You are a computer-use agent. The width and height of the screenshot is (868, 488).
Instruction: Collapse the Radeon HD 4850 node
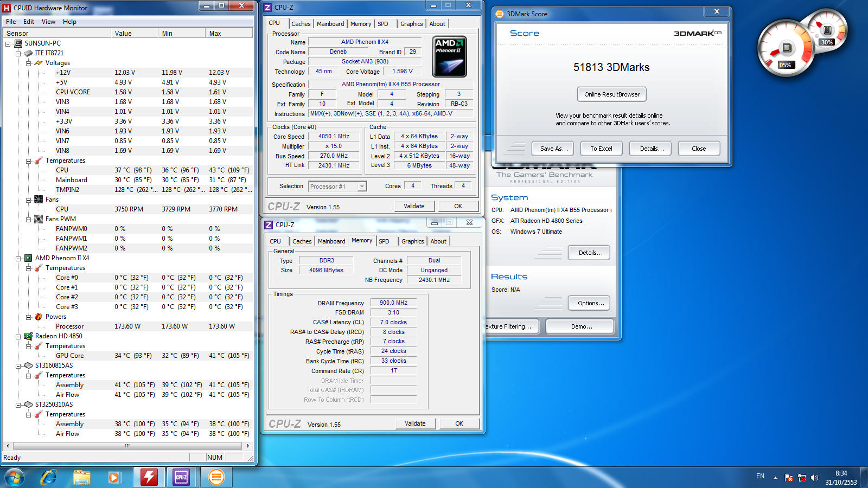pyautogui.click(x=18, y=336)
